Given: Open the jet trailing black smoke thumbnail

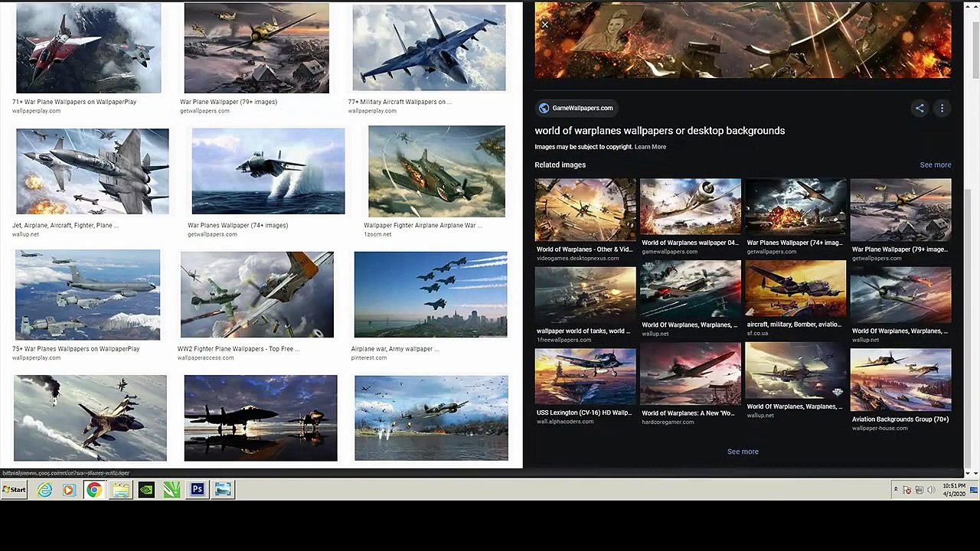Looking at the screenshot, I should (x=90, y=418).
